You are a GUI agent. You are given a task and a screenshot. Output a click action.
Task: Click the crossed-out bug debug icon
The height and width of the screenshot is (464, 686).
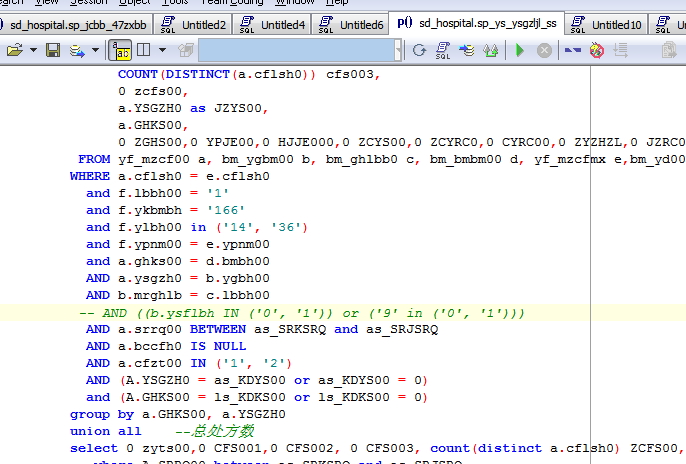(x=597, y=50)
